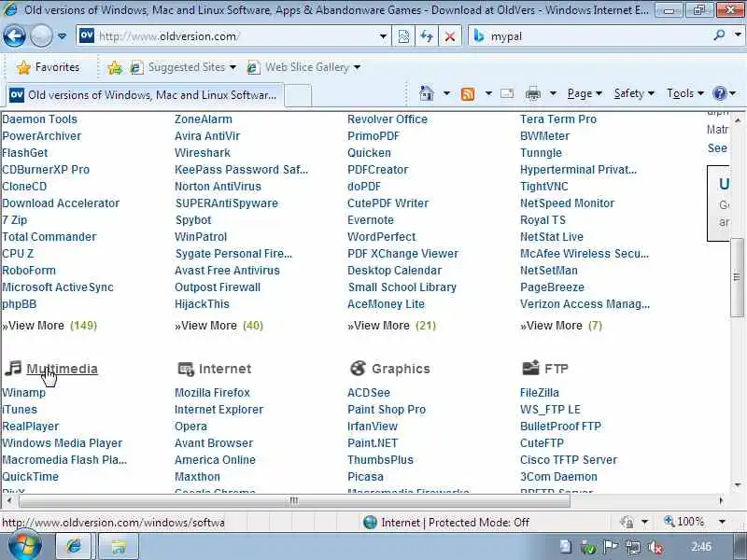
Task: Click the Home page icon
Action: click(427, 93)
